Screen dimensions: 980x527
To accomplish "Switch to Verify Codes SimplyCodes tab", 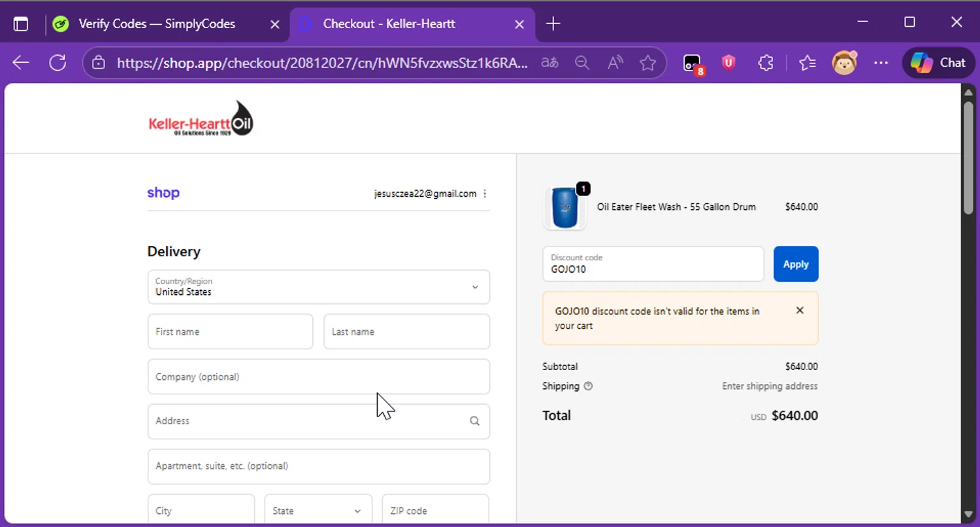I will click(x=157, y=24).
